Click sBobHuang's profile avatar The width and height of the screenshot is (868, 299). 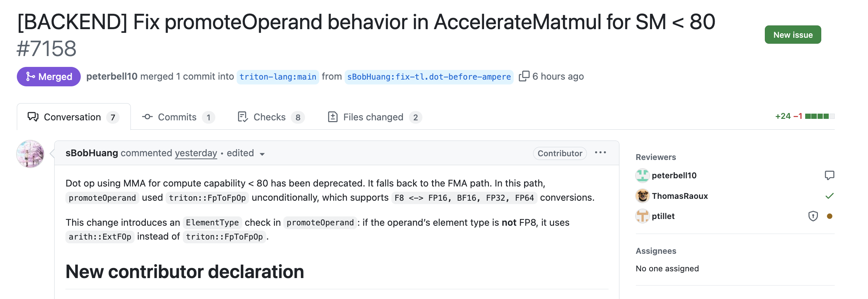pos(30,154)
